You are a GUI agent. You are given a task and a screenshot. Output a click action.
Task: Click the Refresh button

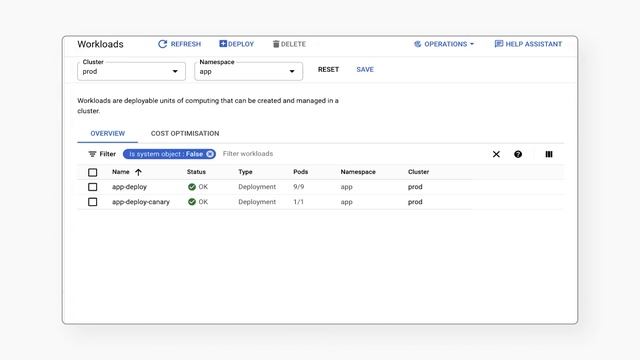[180, 44]
